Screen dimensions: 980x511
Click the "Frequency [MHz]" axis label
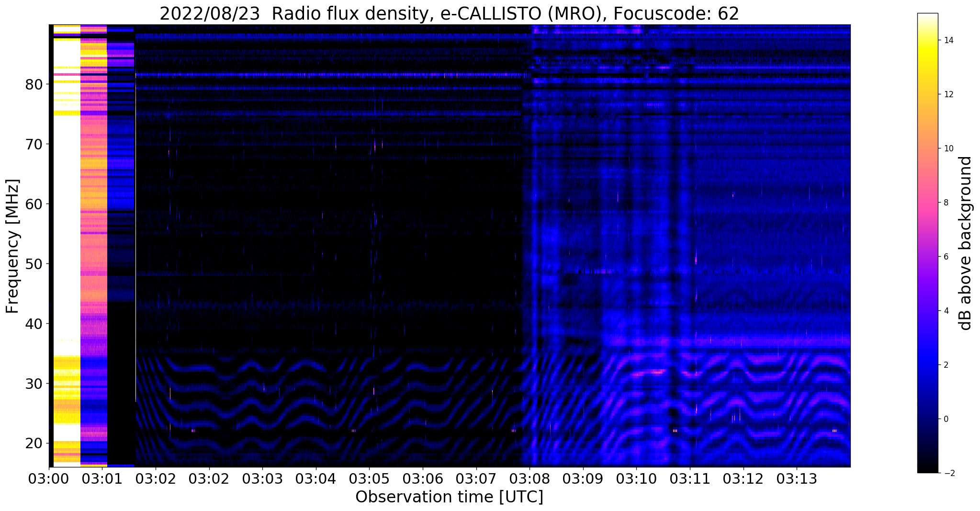[13, 246]
